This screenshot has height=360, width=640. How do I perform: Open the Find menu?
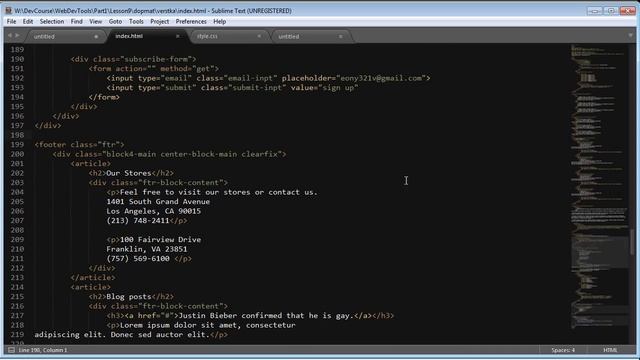76,22
